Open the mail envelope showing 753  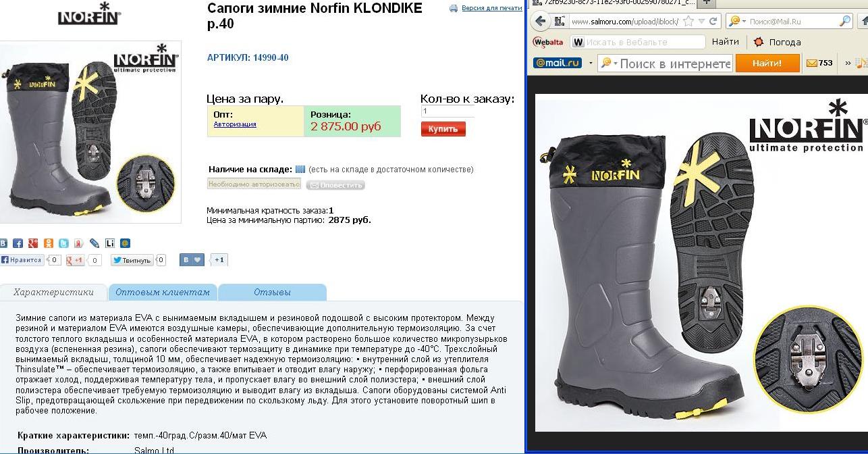point(820,63)
